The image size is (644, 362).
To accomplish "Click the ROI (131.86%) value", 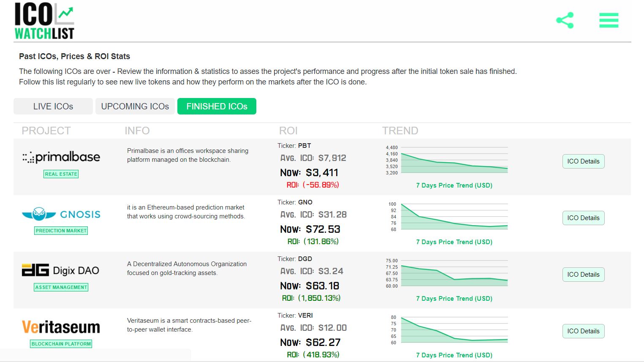I will (313, 242).
